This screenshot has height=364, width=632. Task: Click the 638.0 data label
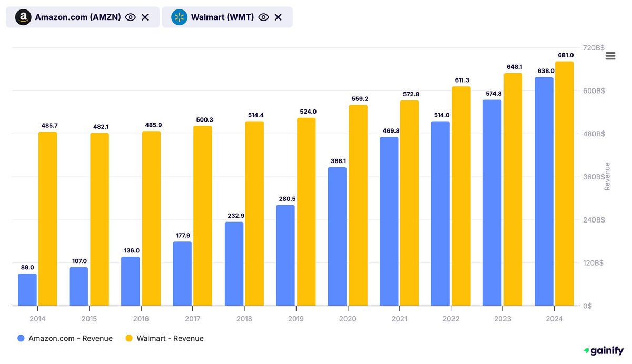[545, 71]
